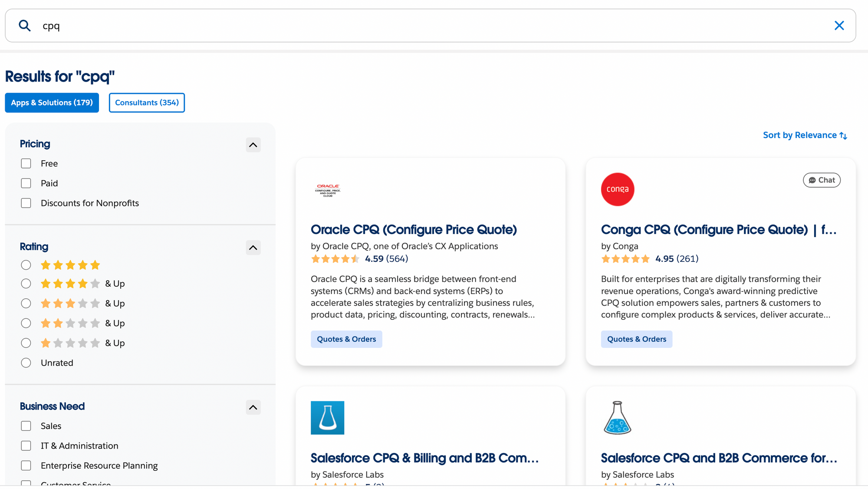Click Quotes & Orders tag on Oracle card

point(346,339)
